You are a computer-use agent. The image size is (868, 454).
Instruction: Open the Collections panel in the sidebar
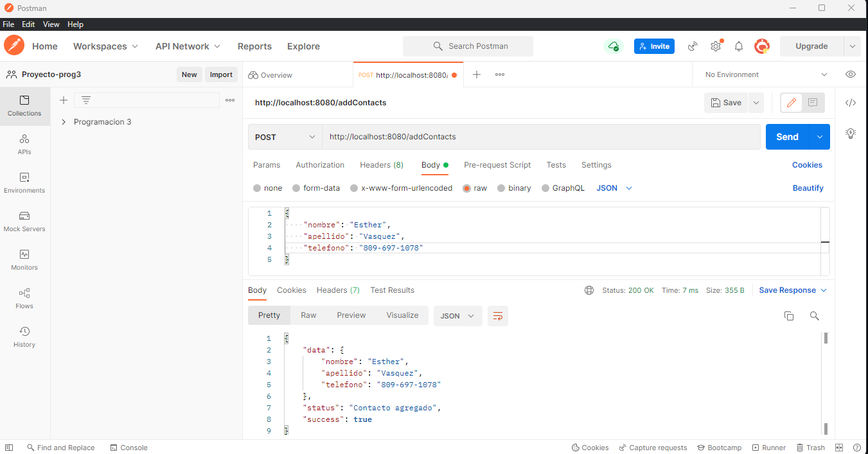click(24, 106)
